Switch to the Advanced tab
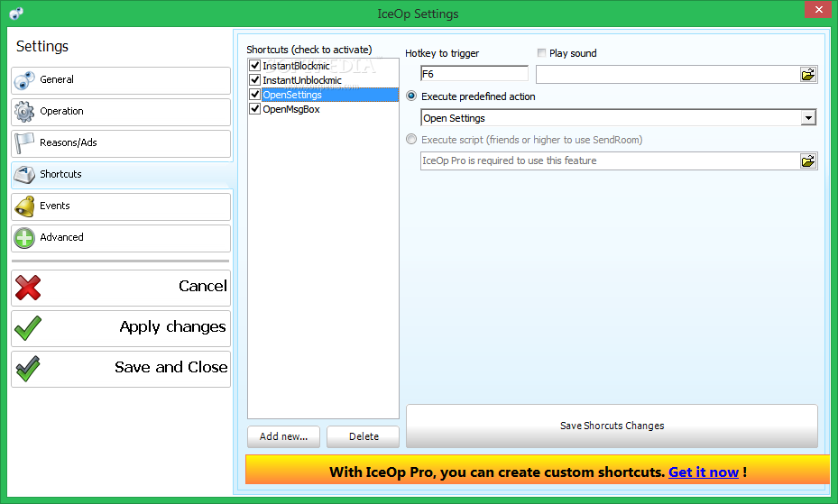Viewport: 838px width, 504px height. (121, 238)
